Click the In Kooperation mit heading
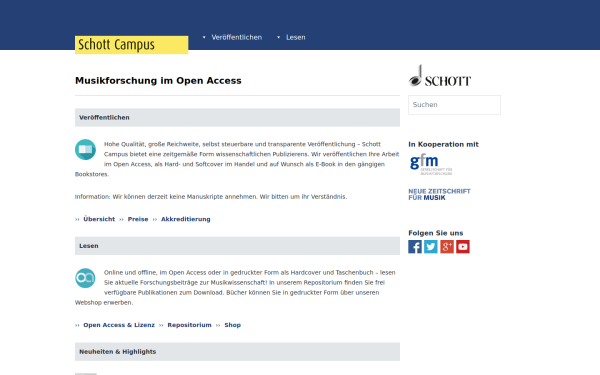The image size is (600, 375). [x=443, y=144]
